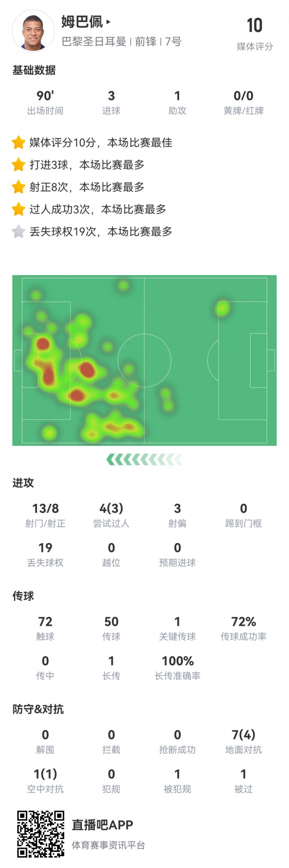Click the 进球 count of 3
Screen dimensions: 289x868
pyautogui.click(x=111, y=96)
